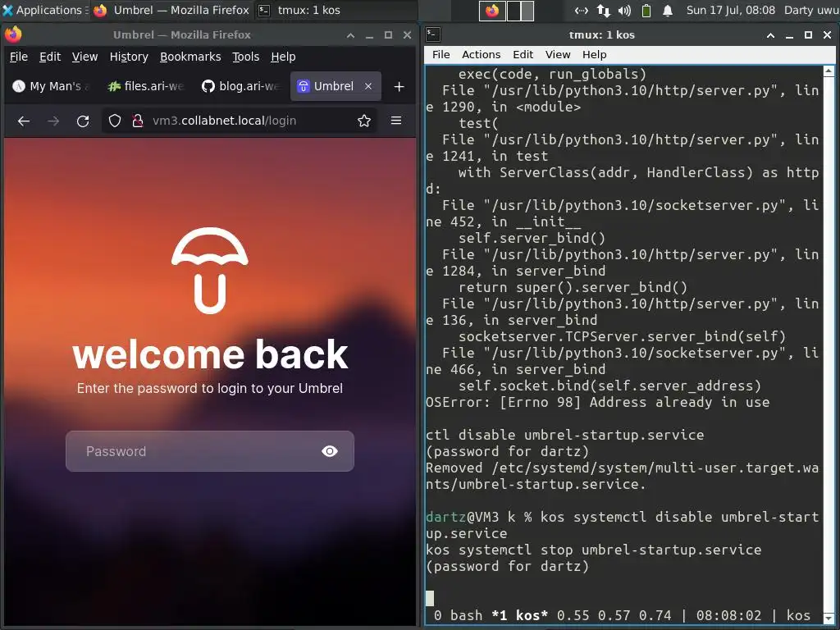Select Umbrel Firefox taskbar entry
Image resolution: width=840 pixels, height=630 pixels.
tap(171, 10)
